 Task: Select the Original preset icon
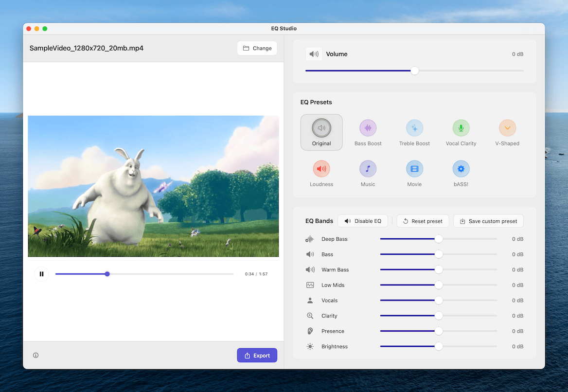pos(321,128)
